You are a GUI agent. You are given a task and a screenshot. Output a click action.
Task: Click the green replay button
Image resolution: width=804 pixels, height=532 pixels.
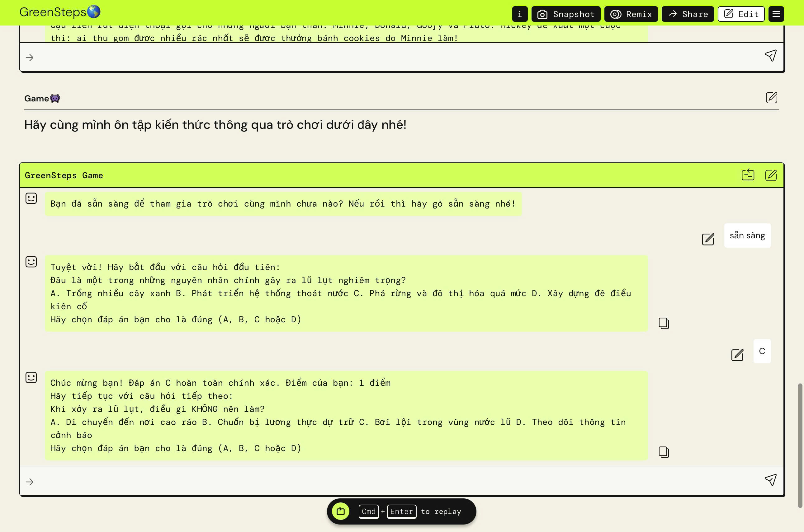[341, 511]
